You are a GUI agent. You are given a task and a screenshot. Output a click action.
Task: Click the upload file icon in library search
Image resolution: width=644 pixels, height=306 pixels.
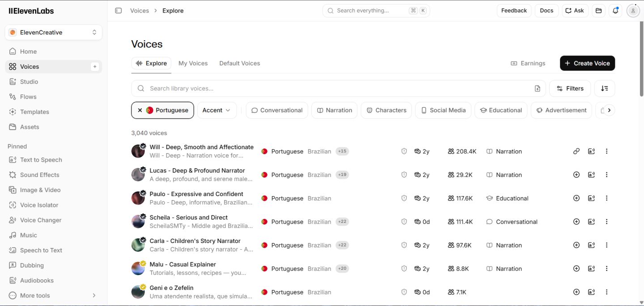[x=538, y=88]
